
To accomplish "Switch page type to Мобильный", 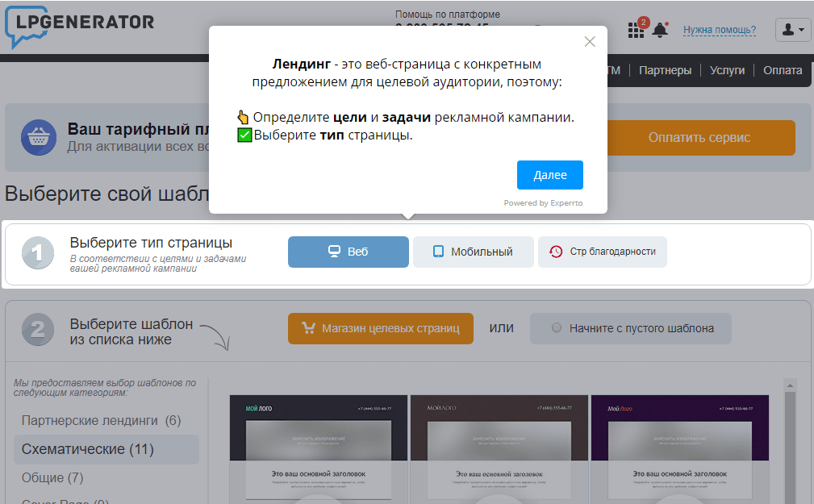I will [473, 252].
